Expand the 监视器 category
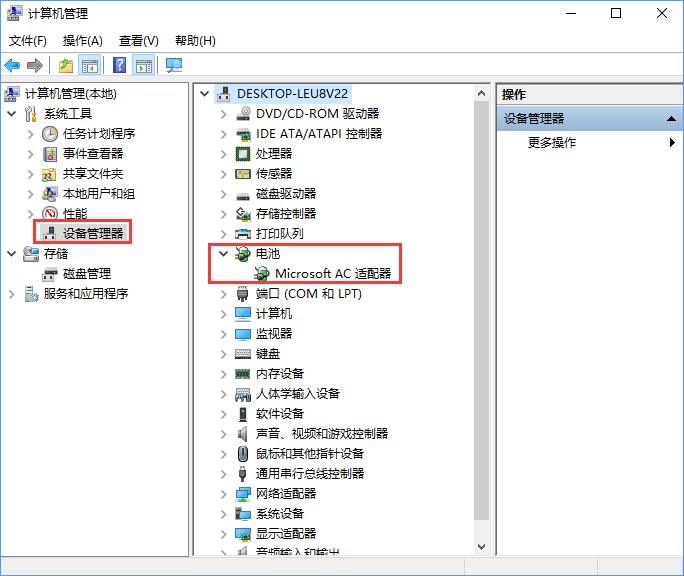 click(x=223, y=334)
